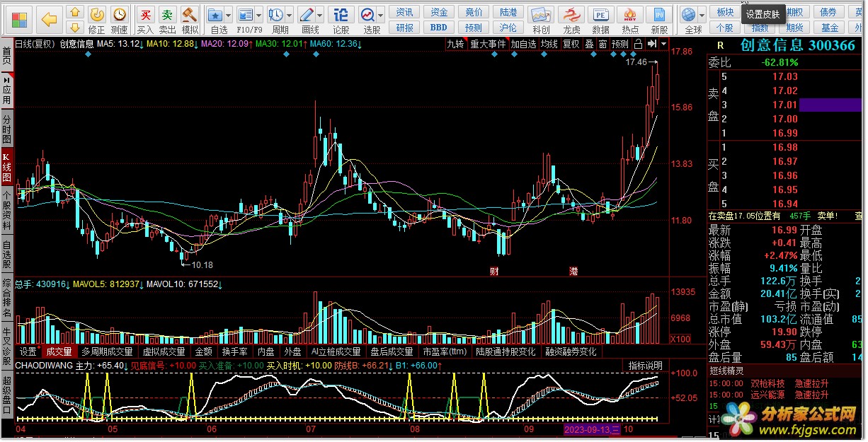Open the 测速 speed test tool
Viewport: 868px width, 442px height.
(x=120, y=21)
